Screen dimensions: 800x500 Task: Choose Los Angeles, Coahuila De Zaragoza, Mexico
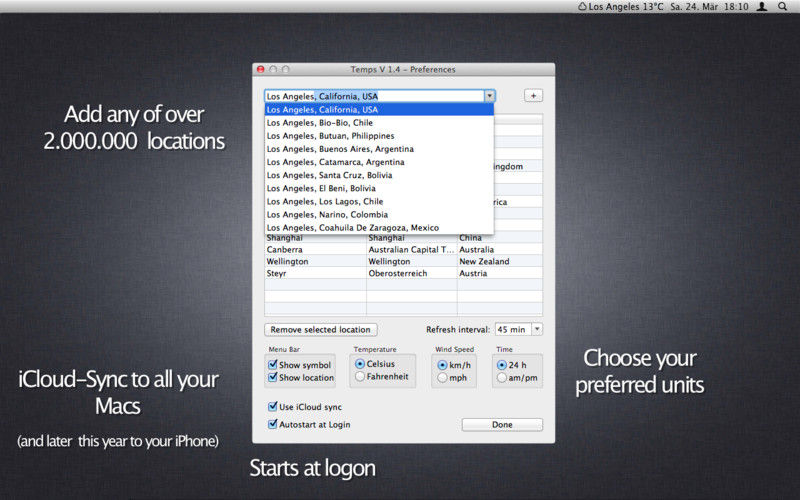(x=379, y=228)
